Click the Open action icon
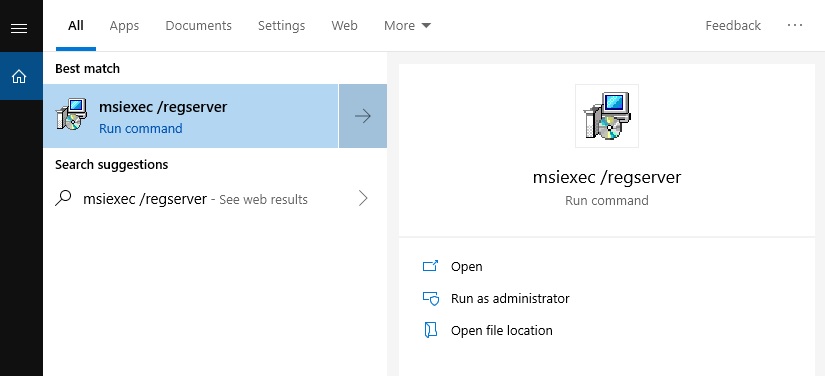The height and width of the screenshot is (376, 825). (430, 266)
